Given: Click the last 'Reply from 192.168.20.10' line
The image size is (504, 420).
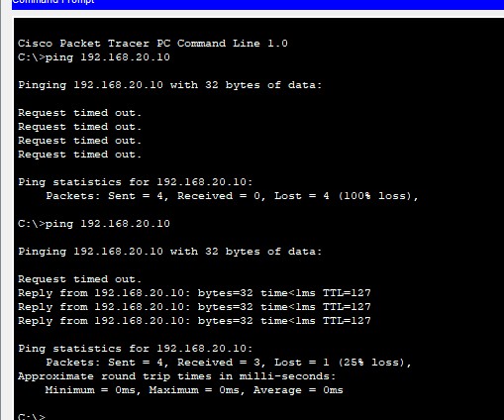Looking at the screenshot, I should pos(194,321).
